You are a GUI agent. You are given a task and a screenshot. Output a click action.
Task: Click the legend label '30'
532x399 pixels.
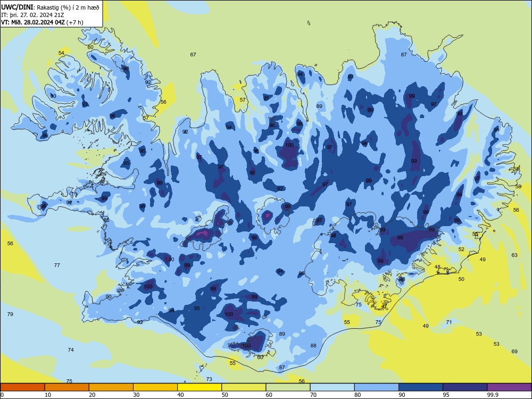(x=136, y=395)
